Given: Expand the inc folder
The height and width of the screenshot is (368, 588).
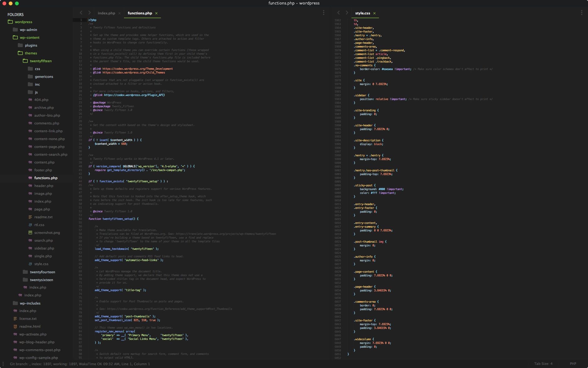Looking at the screenshot, I should [30, 84].
